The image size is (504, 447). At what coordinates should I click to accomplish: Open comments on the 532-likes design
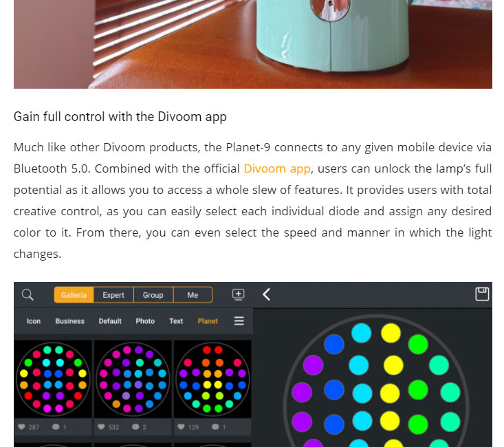click(135, 427)
